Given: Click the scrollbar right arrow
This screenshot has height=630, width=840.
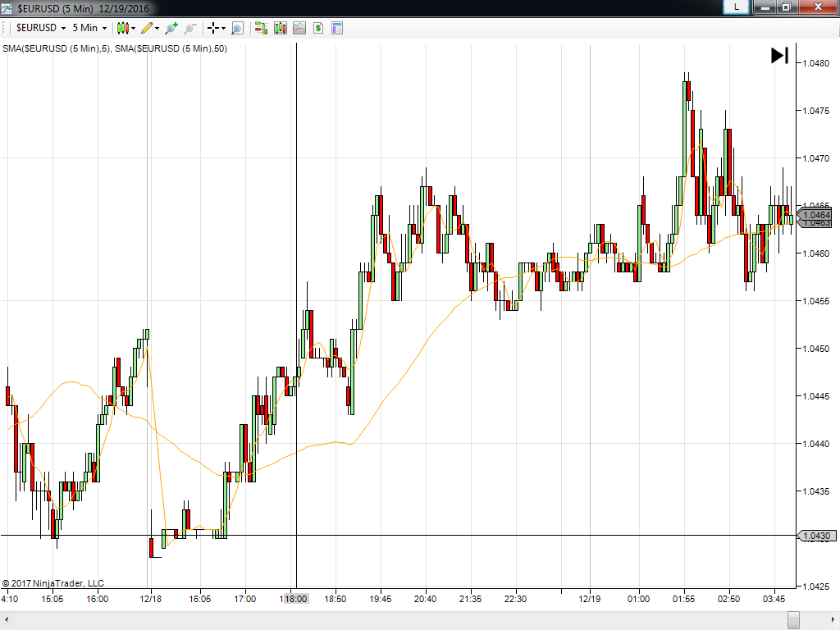Looking at the screenshot, I should click(833, 620).
